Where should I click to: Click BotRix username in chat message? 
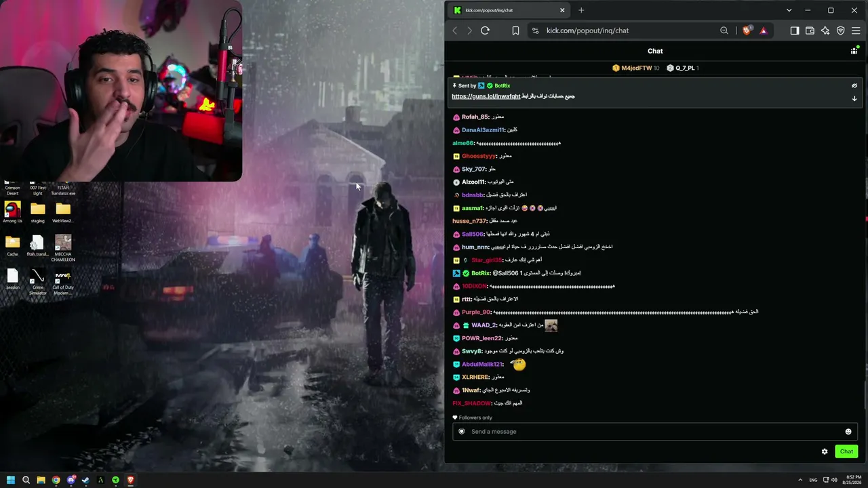click(481, 273)
